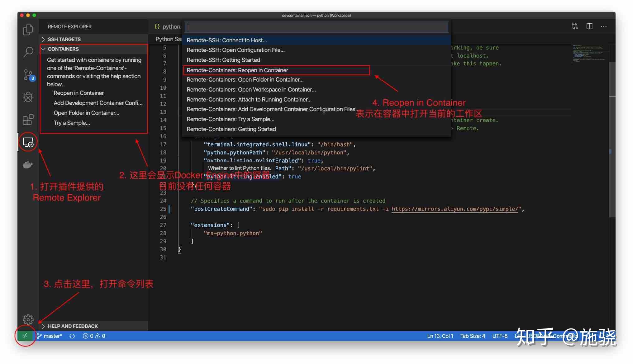The height and width of the screenshot is (364, 633).
Task: Open the Search panel
Action: point(28,52)
